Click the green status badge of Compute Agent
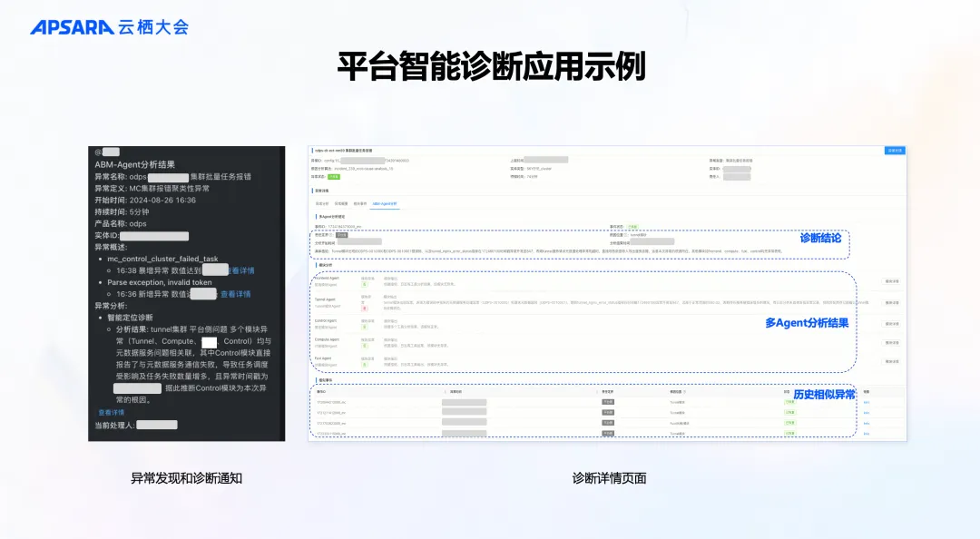The height and width of the screenshot is (539, 980). (x=365, y=346)
